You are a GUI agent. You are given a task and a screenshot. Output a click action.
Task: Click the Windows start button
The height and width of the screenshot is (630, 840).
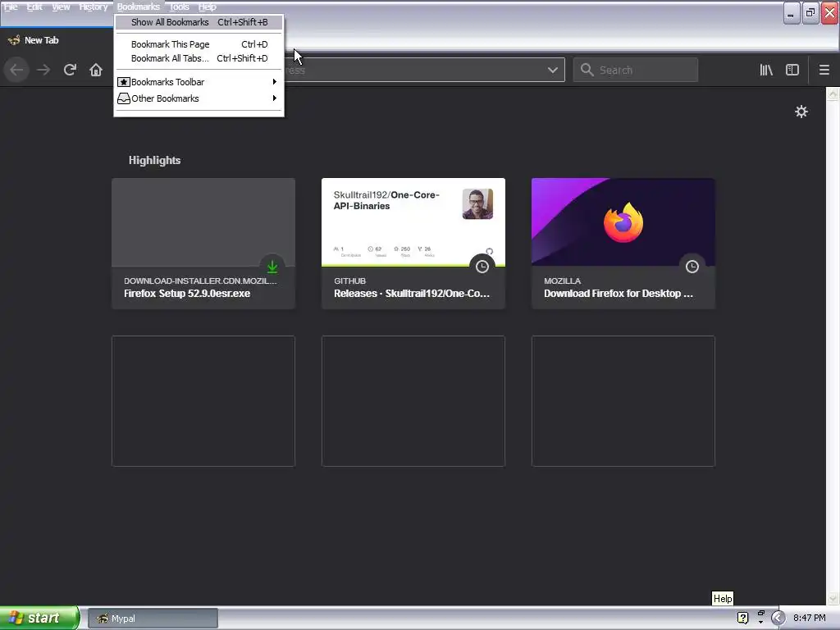[39, 618]
